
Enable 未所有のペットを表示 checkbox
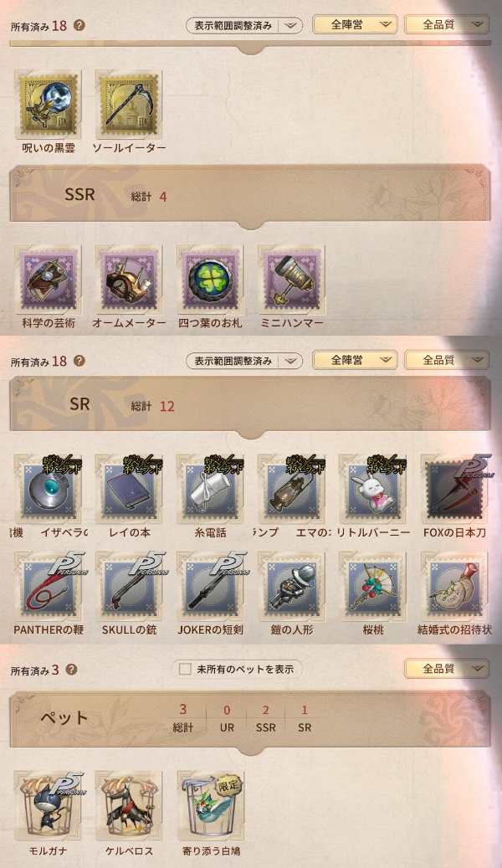click(x=185, y=669)
